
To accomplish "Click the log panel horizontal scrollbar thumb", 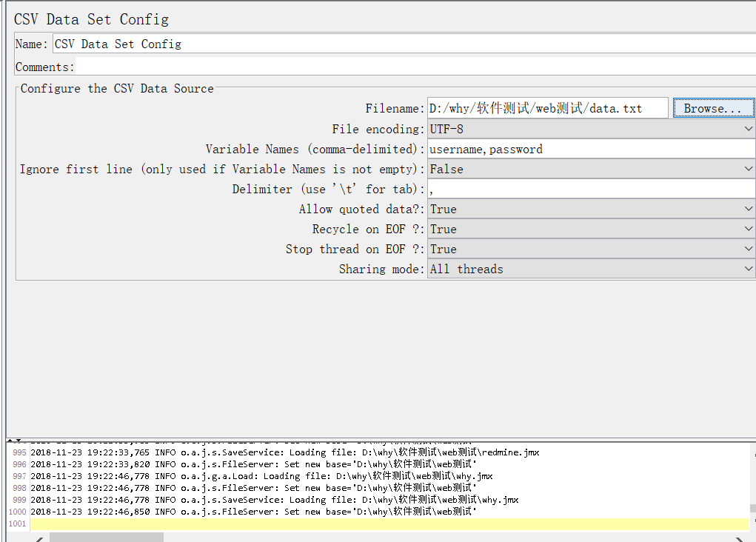I will (x=106, y=537).
